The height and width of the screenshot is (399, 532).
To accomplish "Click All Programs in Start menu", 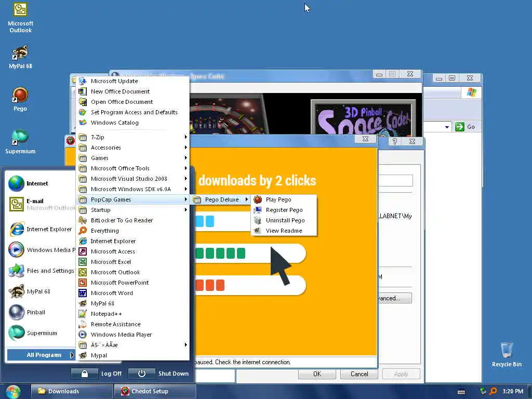I will point(41,355).
